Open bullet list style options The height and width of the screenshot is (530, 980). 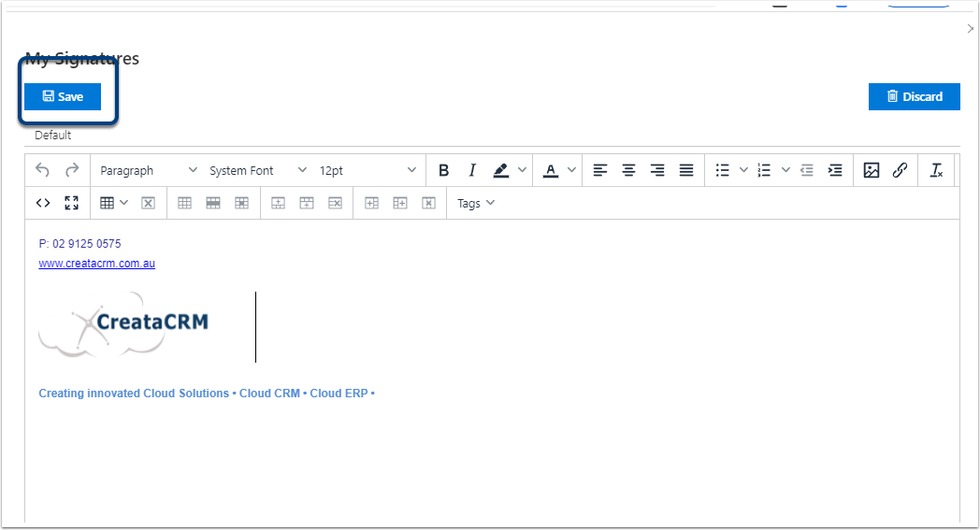coord(743,170)
